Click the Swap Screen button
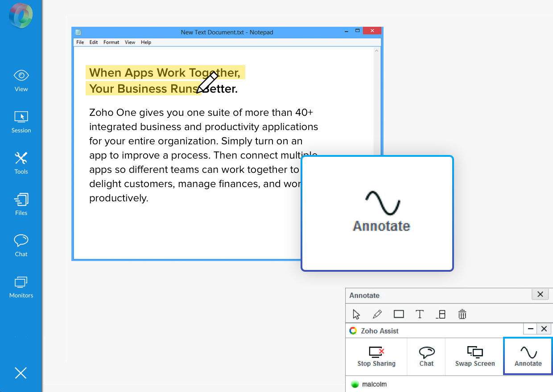The height and width of the screenshot is (392, 553). coord(475,356)
